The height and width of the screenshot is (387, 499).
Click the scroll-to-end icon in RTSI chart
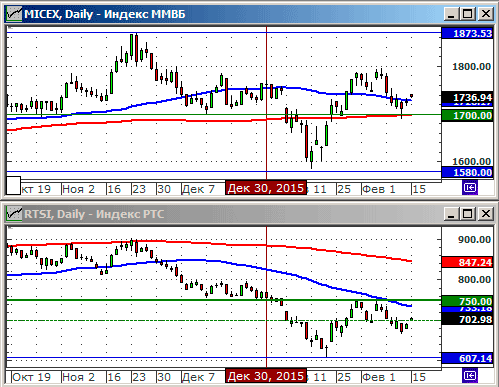click(x=470, y=376)
